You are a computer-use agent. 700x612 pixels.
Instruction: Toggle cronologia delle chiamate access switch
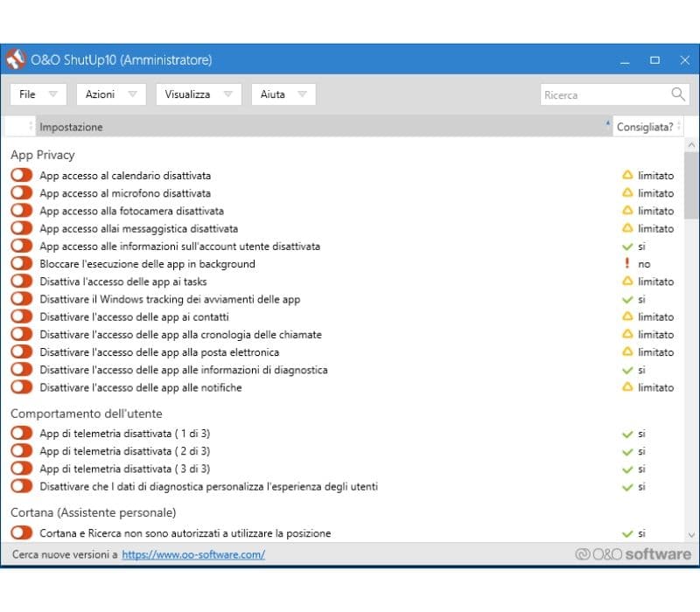click(x=22, y=334)
